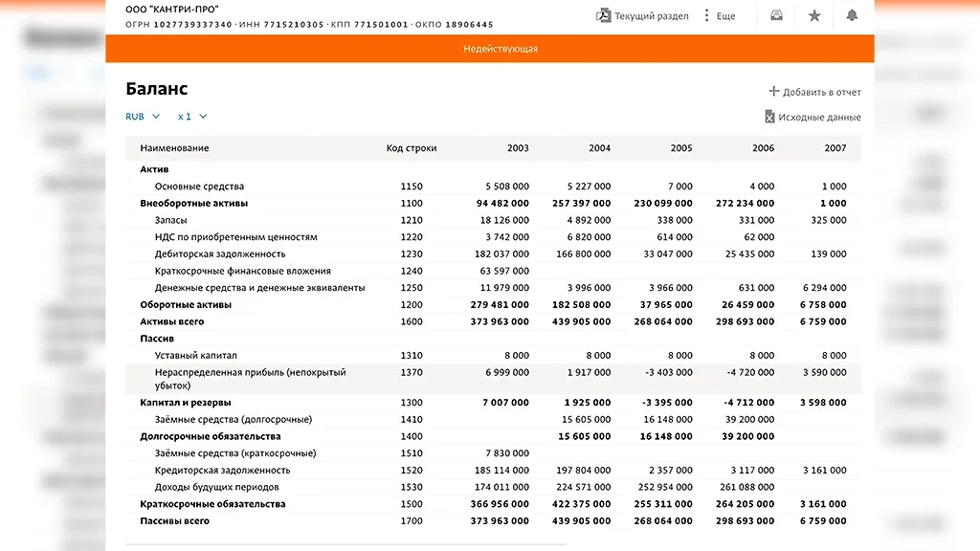Expand the x1 multiplier dropdown
This screenshot has width=980, height=551.
coord(190,116)
